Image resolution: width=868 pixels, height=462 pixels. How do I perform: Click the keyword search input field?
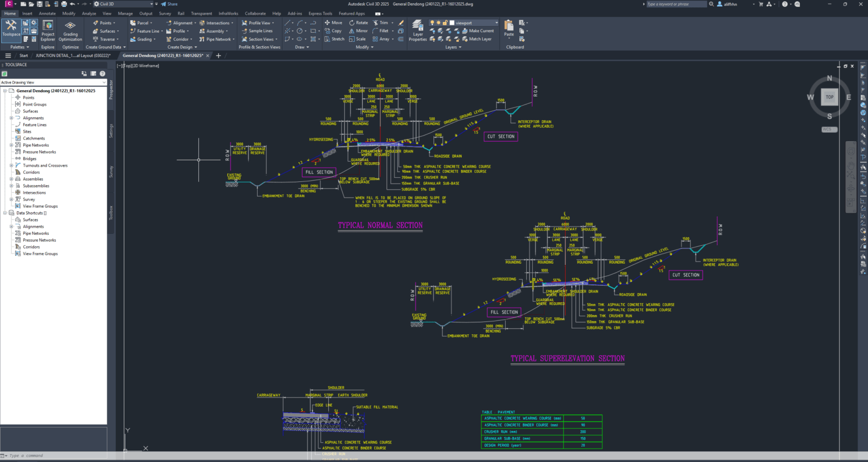tap(676, 4)
